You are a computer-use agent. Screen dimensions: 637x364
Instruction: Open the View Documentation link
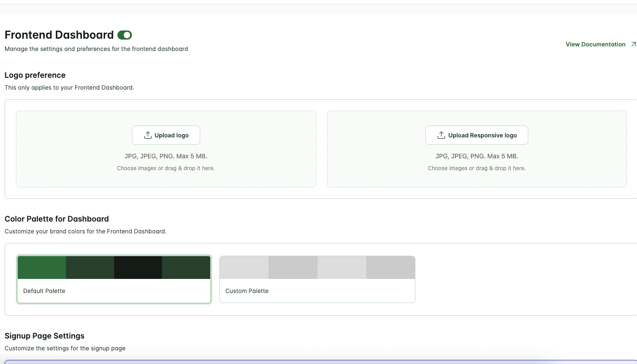[596, 44]
